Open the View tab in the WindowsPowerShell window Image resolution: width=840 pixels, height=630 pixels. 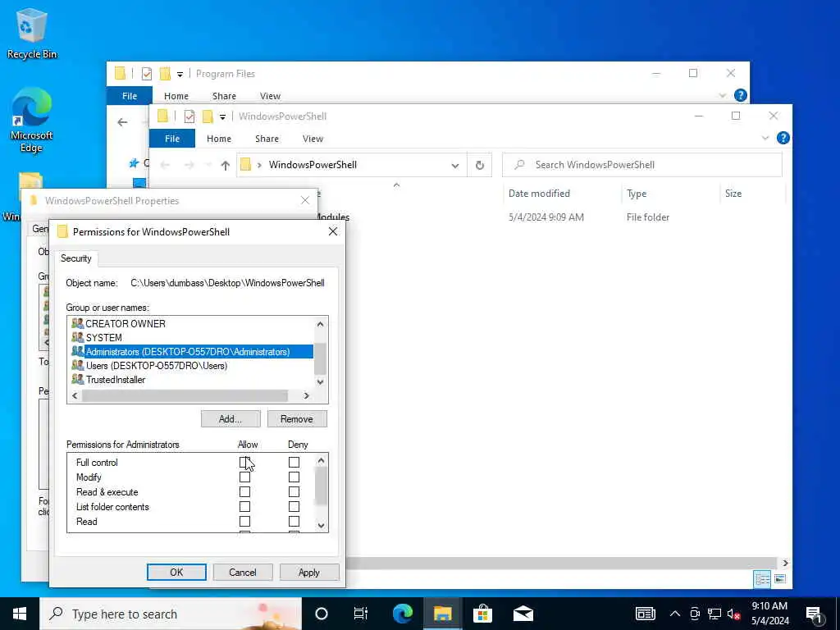pyautogui.click(x=313, y=138)
